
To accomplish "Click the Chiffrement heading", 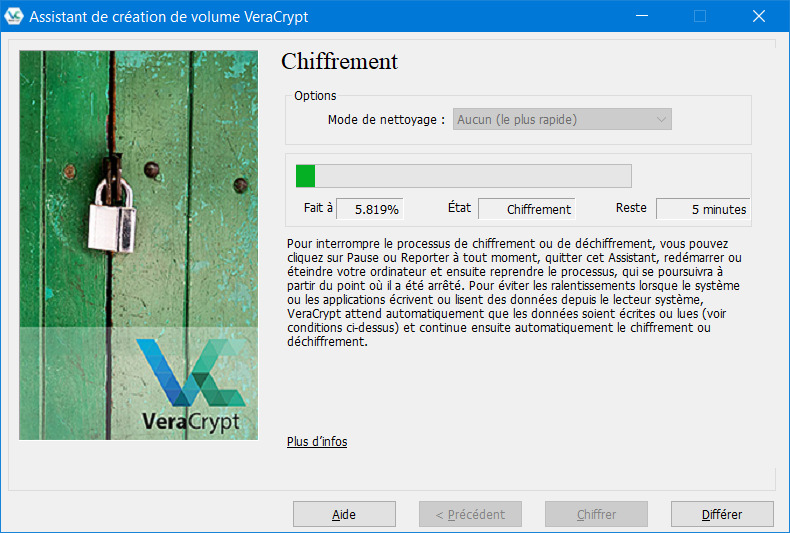I will point(339,62).
